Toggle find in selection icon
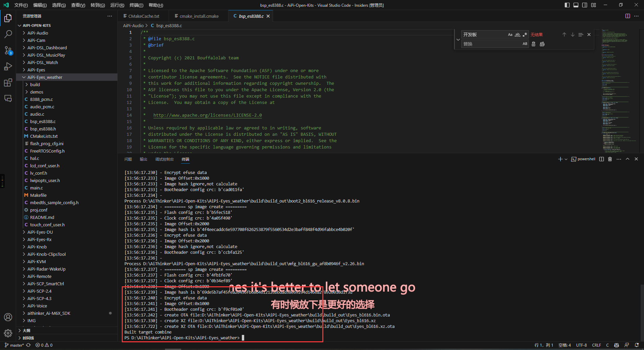This screenshot has height=350, width=644. coord(581,35)
